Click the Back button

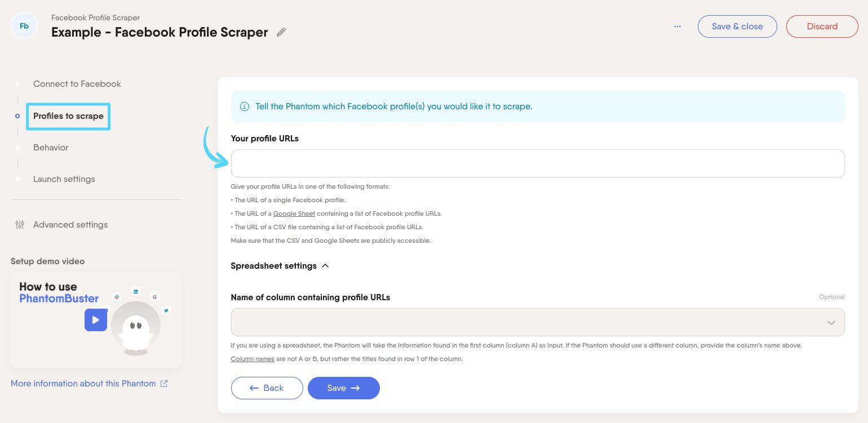(267, 388)
